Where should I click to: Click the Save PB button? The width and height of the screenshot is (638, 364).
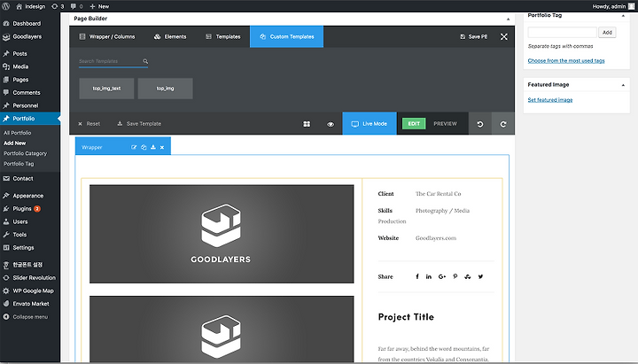tap(473, 36)
